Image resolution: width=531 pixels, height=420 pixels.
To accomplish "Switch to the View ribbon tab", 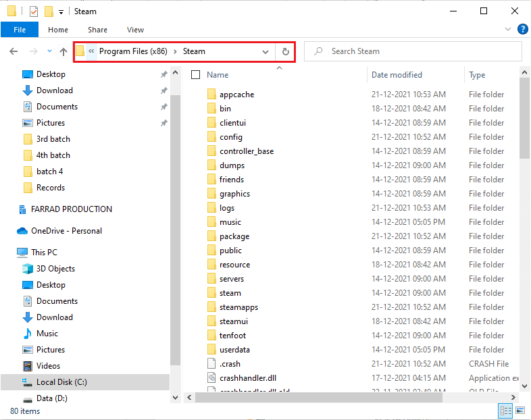I will tap(135, 30).
